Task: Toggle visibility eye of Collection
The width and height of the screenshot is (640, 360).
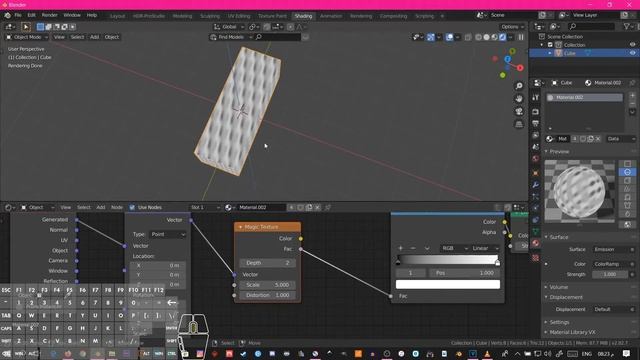Action: [632, 45]
